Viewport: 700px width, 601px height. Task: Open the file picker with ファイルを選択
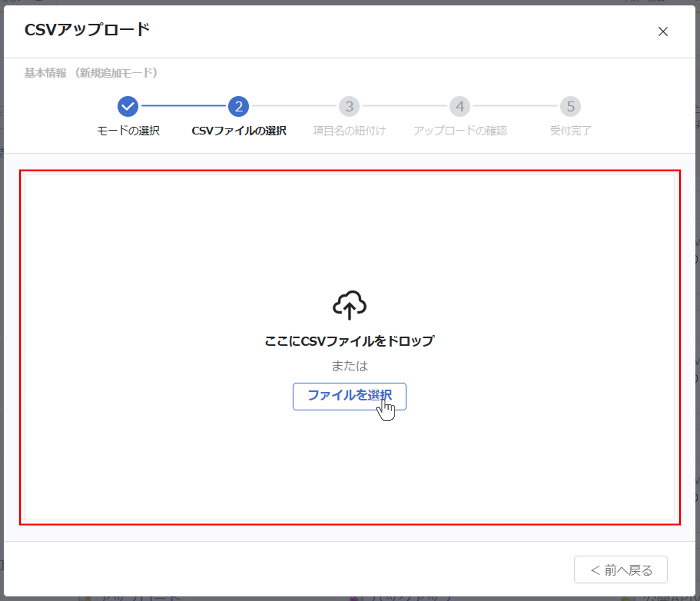point(349,396)
